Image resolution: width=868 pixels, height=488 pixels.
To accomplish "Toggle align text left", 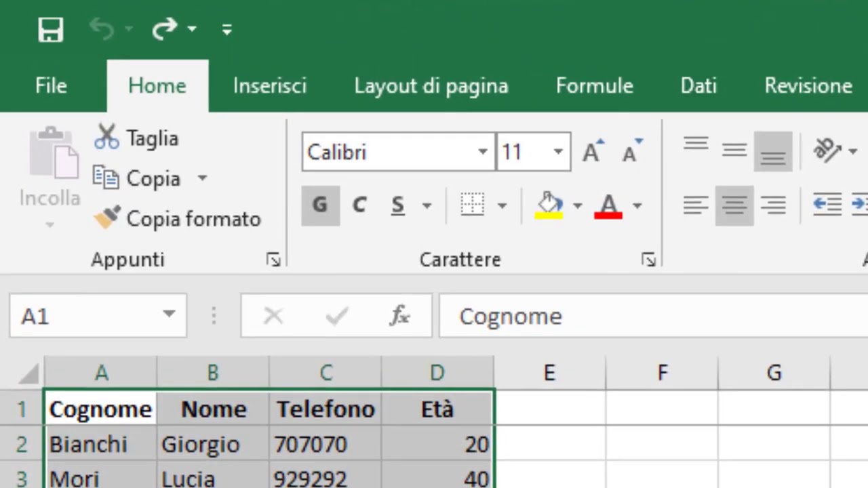I will pyautogui.click(x=696, y=205).
